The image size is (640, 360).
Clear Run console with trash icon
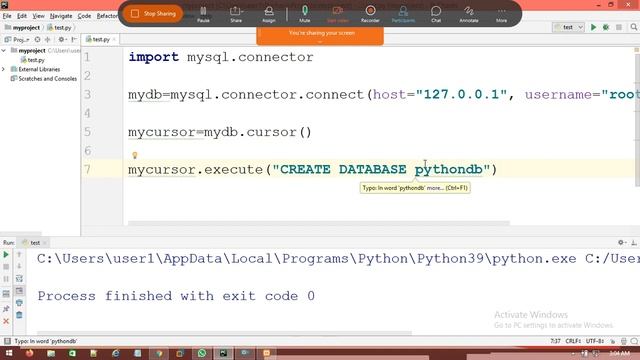pyautogui.click(x=19, y=315)
